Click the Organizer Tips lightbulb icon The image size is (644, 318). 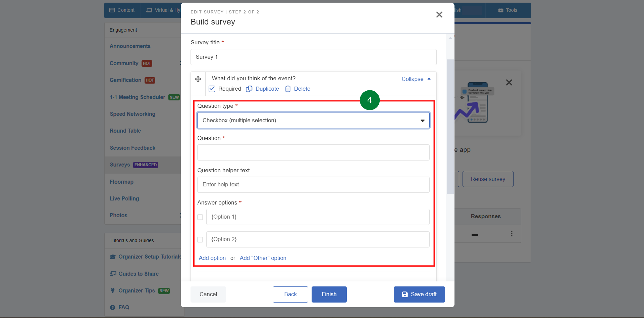[113, 291]
